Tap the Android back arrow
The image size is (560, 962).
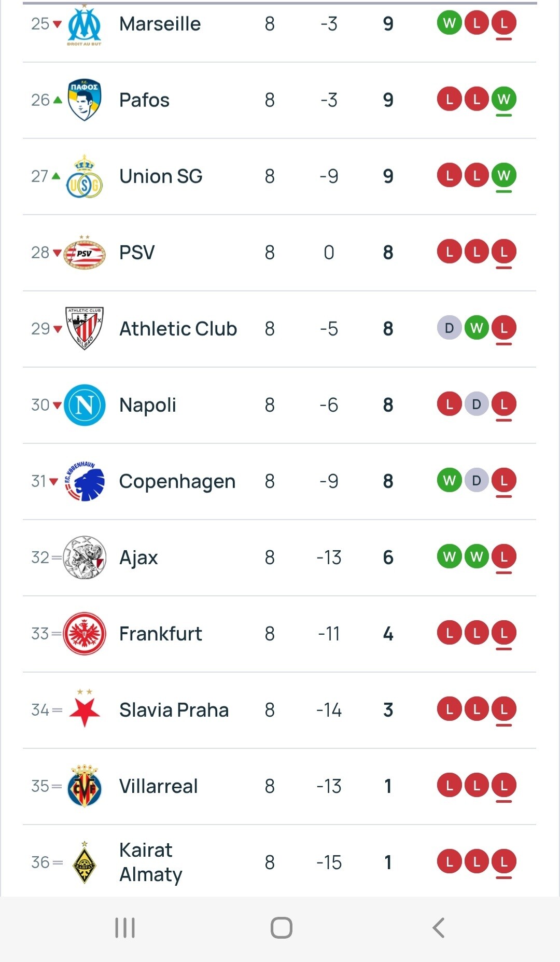pos(439,928)
